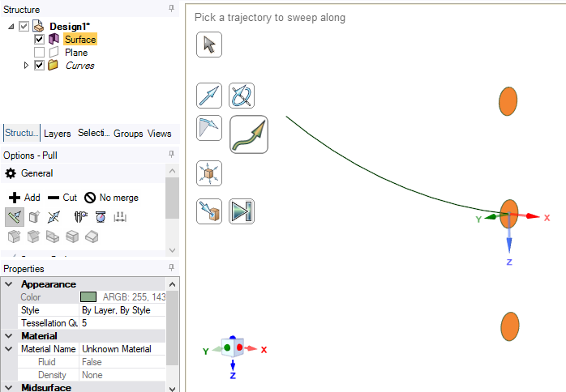Choose the Up To tool guide

(x=209, y=211)
